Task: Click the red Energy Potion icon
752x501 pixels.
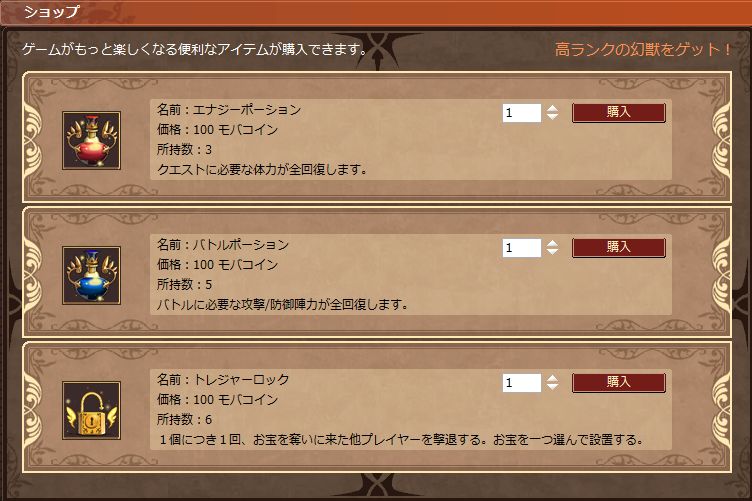Action: coord(92,140)
